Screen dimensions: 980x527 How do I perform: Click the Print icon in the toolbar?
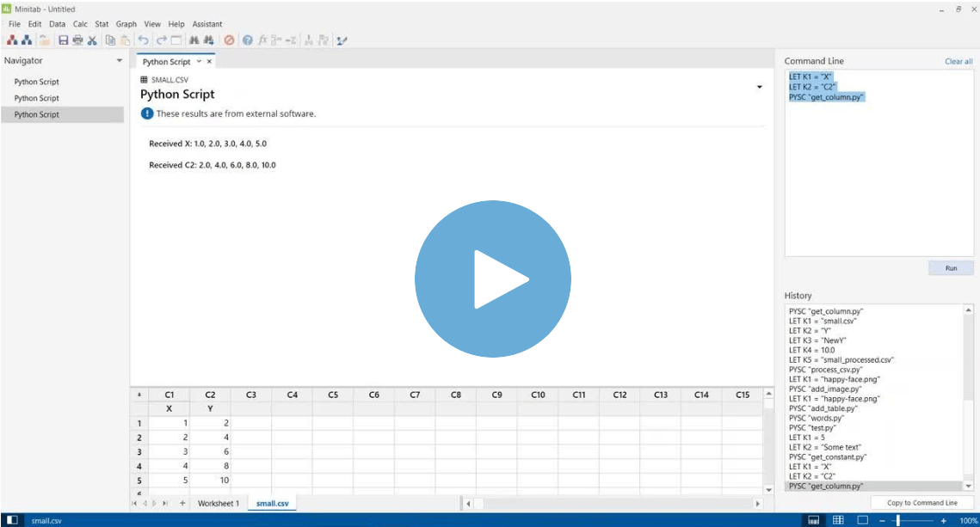[x=77, y=40]
